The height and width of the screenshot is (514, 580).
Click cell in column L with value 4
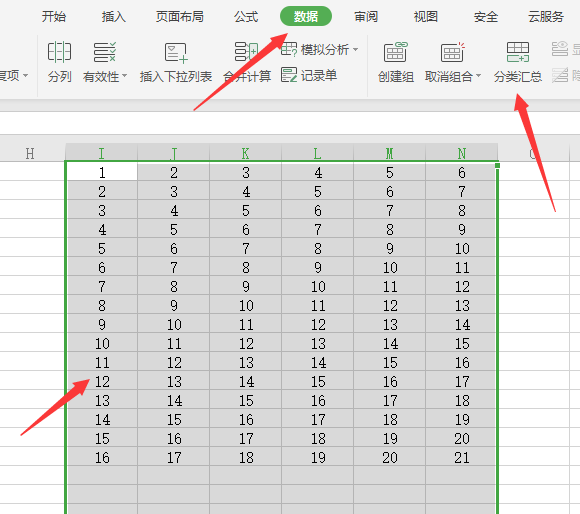pos(317,172)
